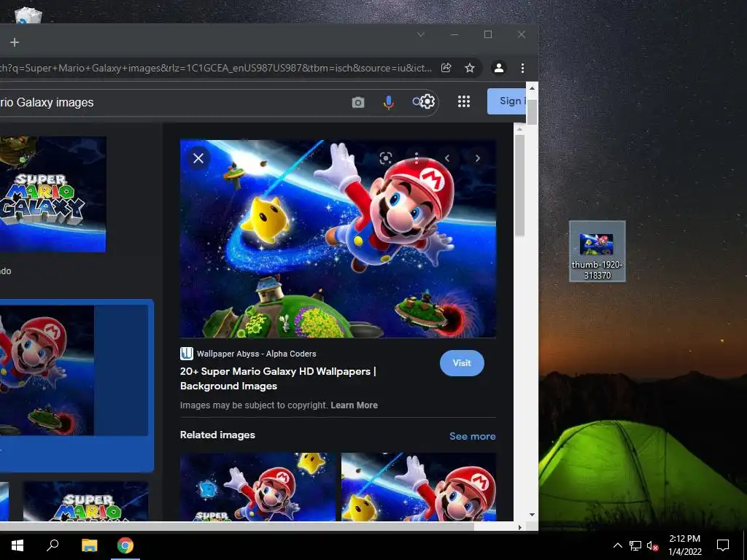Viewport: 747px width, 560px height.
Task: Go to next image with right arrow
Action: point(477,158)
